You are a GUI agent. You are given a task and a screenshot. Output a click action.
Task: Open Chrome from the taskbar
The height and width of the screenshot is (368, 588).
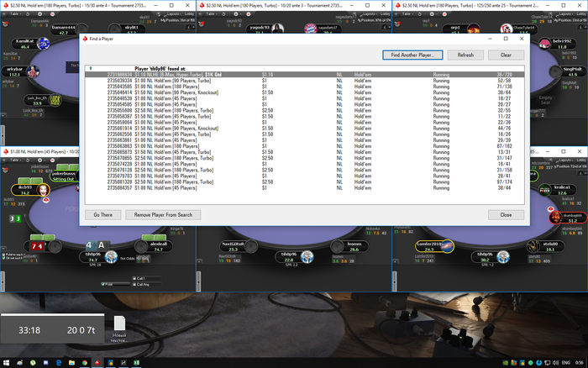[x=85, y=363]
